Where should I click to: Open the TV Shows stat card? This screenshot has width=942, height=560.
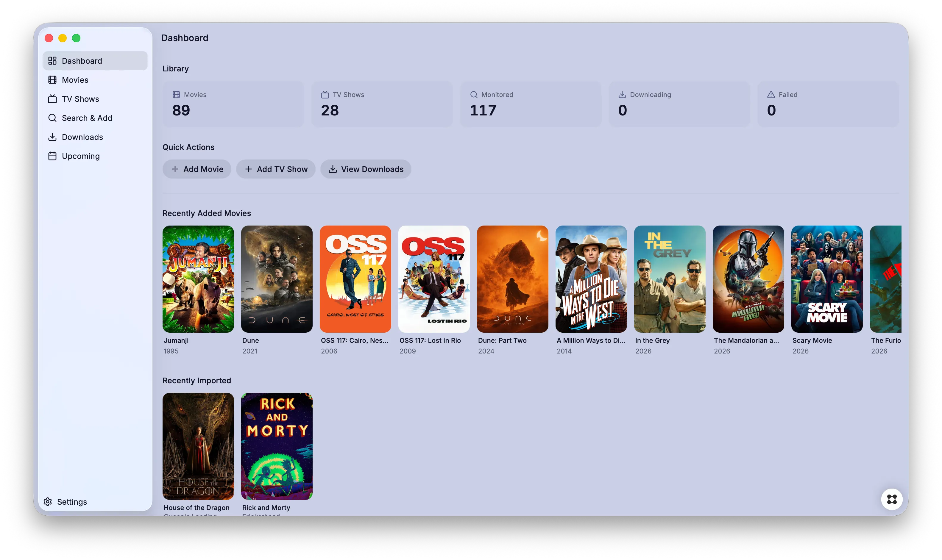point(382,104)
